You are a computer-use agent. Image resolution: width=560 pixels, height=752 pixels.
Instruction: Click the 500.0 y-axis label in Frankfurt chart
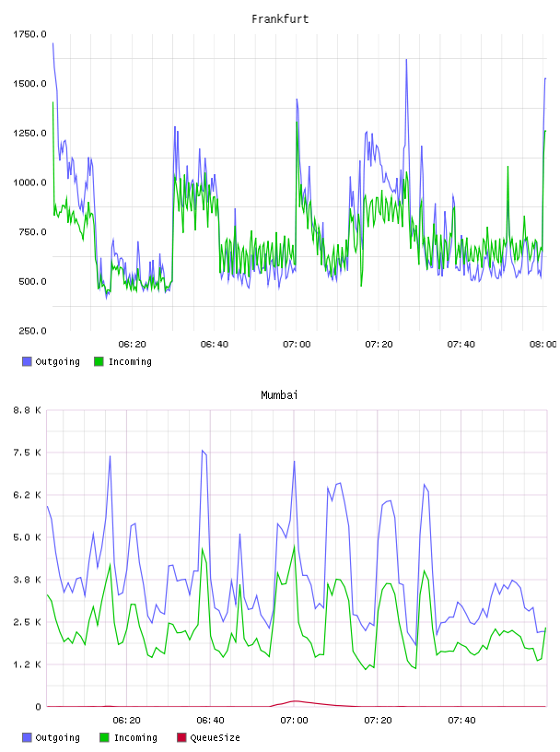(x=32, y=281)
